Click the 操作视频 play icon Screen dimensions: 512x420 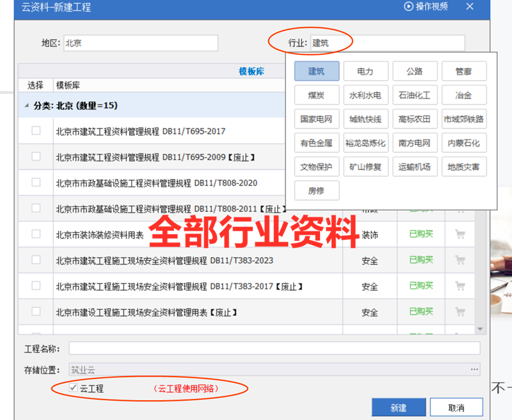(x=408, y=6)
